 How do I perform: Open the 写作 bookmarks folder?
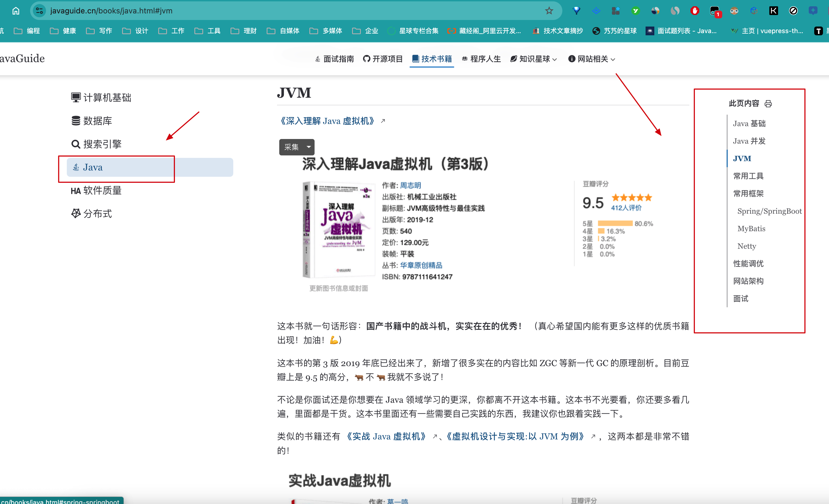[x=99, y=31]
